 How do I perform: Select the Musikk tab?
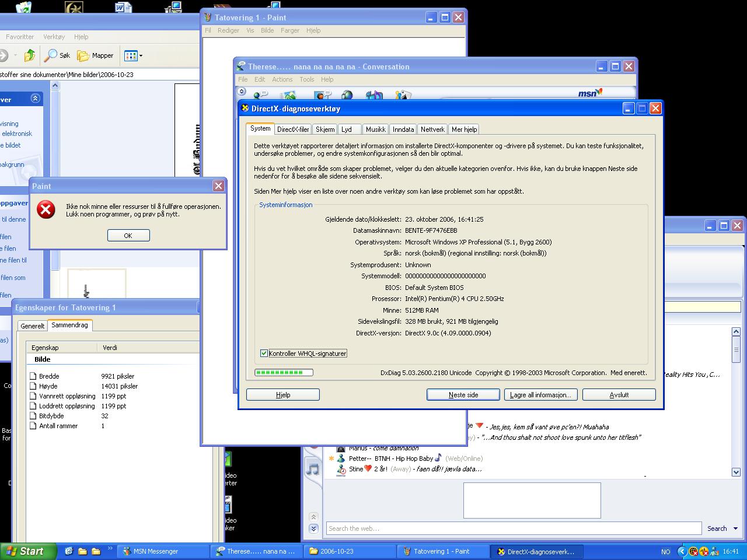click(375, 129)
